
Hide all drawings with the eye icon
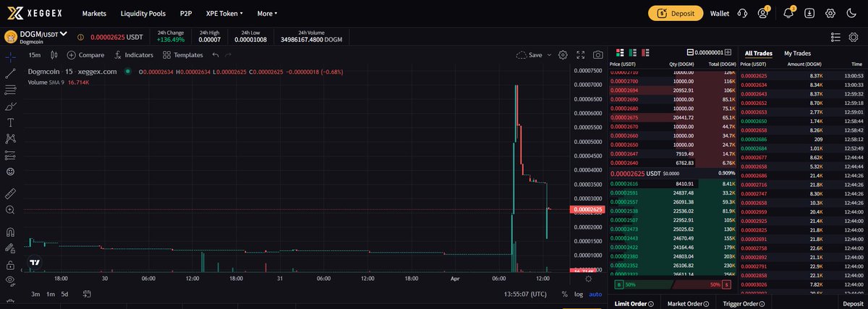coord(10,282)
